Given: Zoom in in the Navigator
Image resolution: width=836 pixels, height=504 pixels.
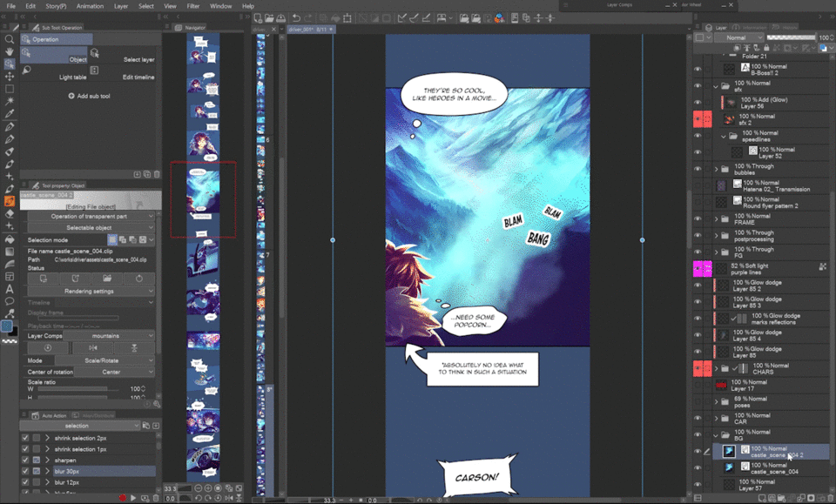Looking at the screenshot, I should [x=208, y=488].
